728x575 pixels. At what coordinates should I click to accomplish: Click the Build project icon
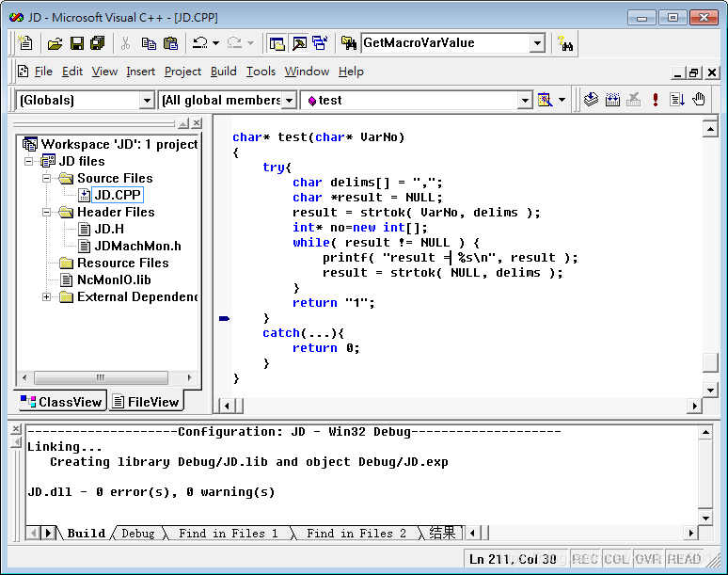pyautogui.click(x=612, y=100)
